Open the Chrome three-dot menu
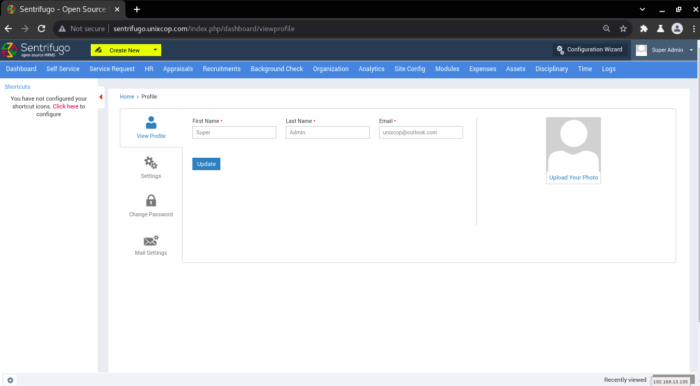Image resolution: width=700 pixels, height=386 pixels. 694,29
